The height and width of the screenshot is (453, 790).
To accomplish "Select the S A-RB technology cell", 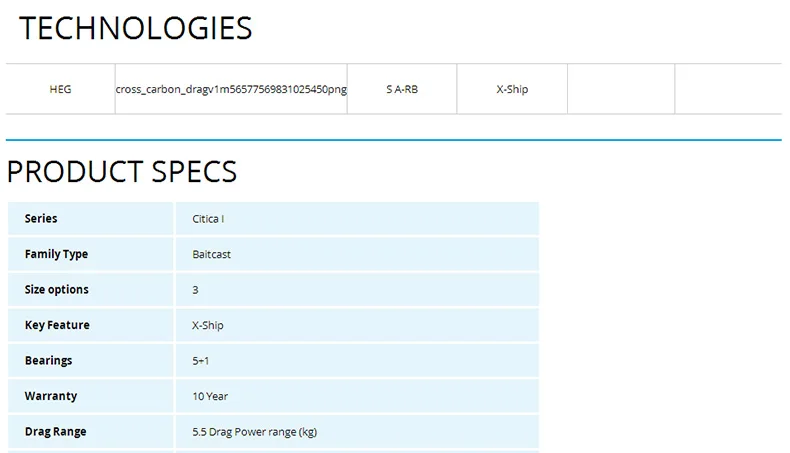I will tap(402, 89).
